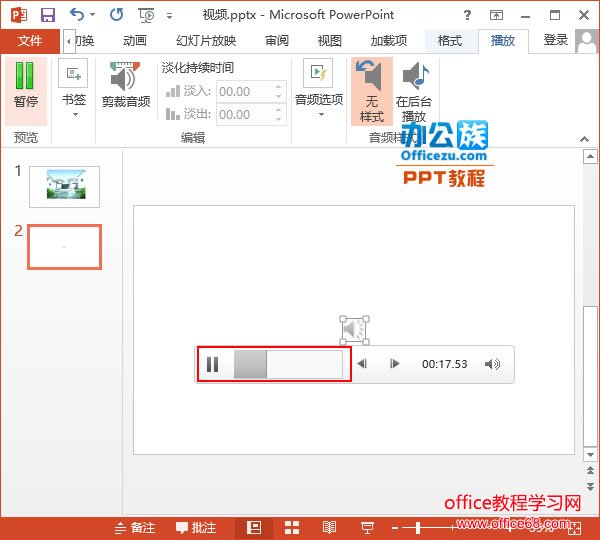600x540 pixels.
Task: Click the audio playback progress bar
Action: tap(289, 365)
